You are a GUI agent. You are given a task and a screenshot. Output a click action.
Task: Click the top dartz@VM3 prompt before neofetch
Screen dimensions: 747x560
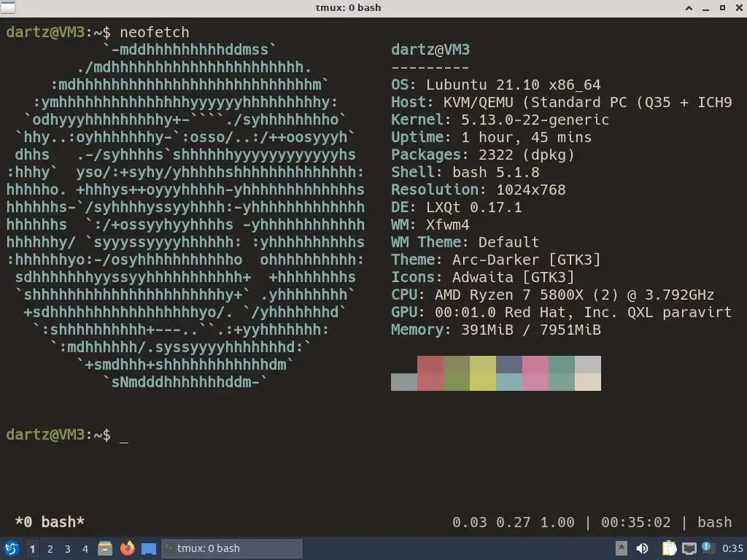pyautogui.click(x=58, y=32)
